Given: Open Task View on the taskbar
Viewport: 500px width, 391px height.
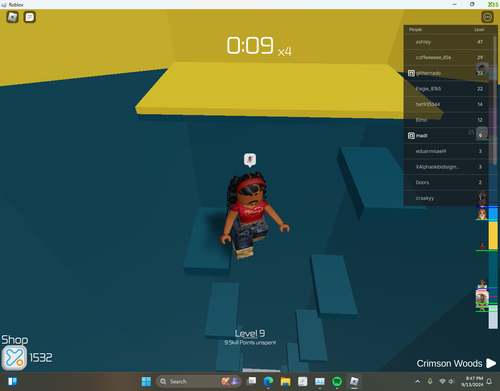Looking at the screenshot, I should (x=252, y=381).
